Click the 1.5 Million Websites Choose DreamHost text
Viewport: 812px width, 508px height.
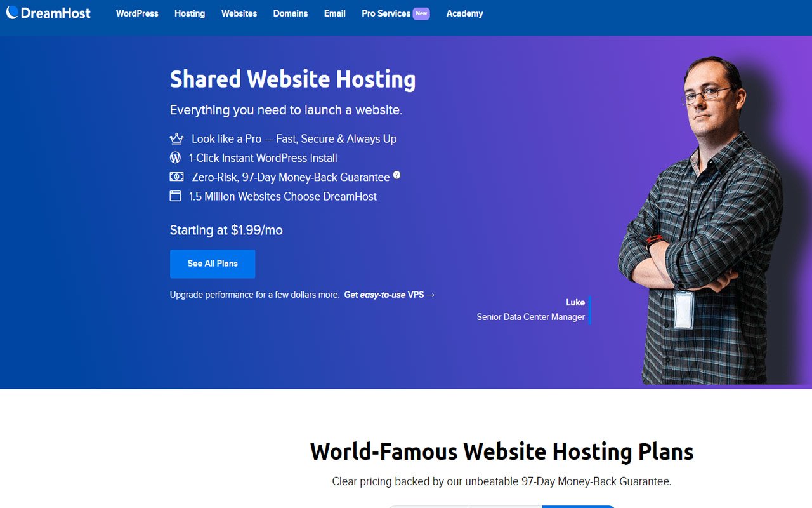pyautogui.click(x=283, y=197)
